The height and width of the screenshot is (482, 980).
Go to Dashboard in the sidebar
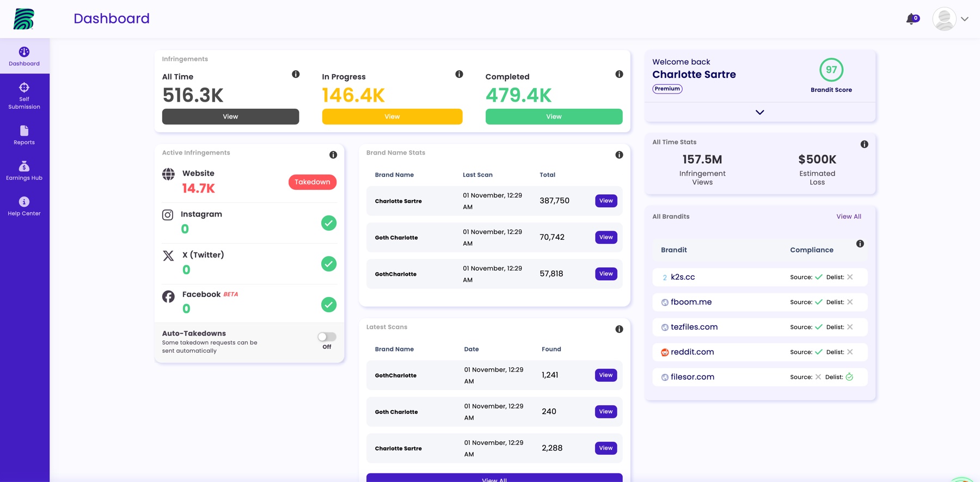click(x=24, y=56)
